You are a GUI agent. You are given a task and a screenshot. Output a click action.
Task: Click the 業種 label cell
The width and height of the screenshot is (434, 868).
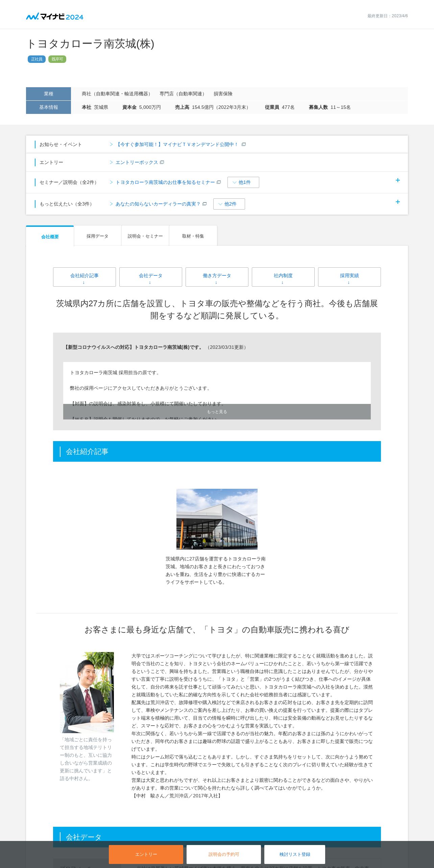point(48,94)
